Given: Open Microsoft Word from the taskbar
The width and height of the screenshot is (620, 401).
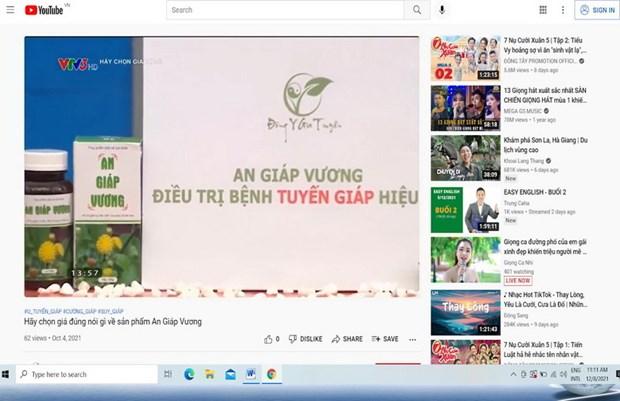Looking at the screenshot, I should pos(250,374).
